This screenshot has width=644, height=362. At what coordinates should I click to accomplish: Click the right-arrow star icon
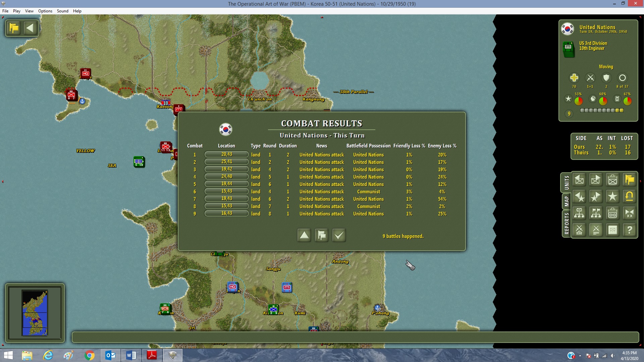click(x=596, y=197)
